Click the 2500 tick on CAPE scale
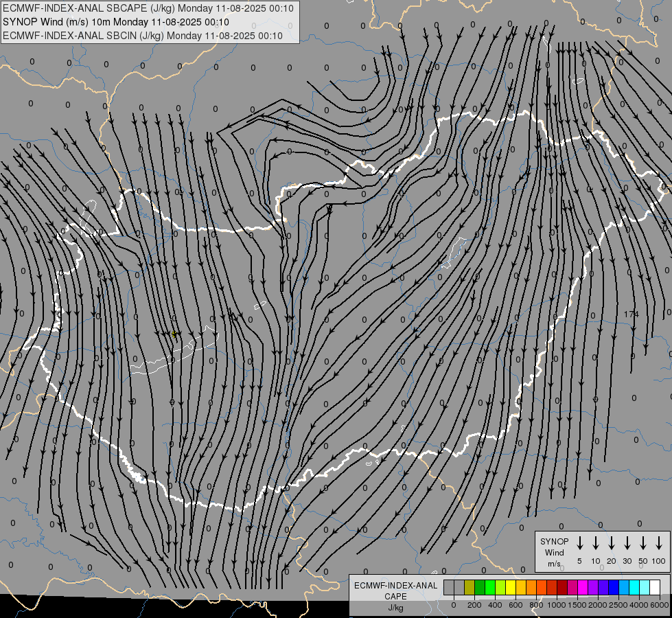 [618, 605]
